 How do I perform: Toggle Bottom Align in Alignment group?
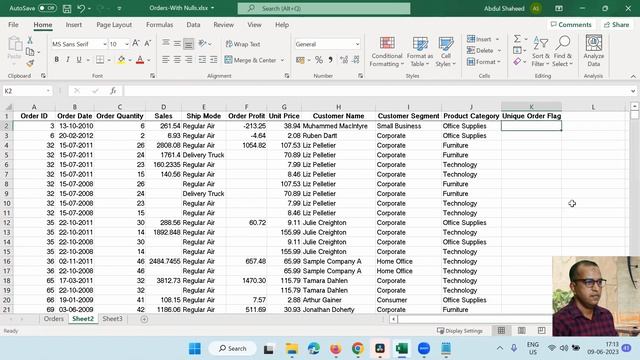tap(188, 44)
